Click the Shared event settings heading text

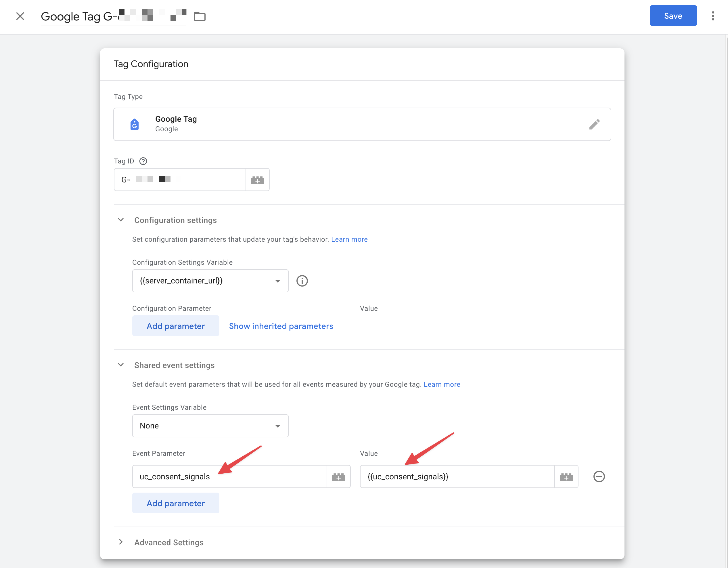click(x=174, y=365)
